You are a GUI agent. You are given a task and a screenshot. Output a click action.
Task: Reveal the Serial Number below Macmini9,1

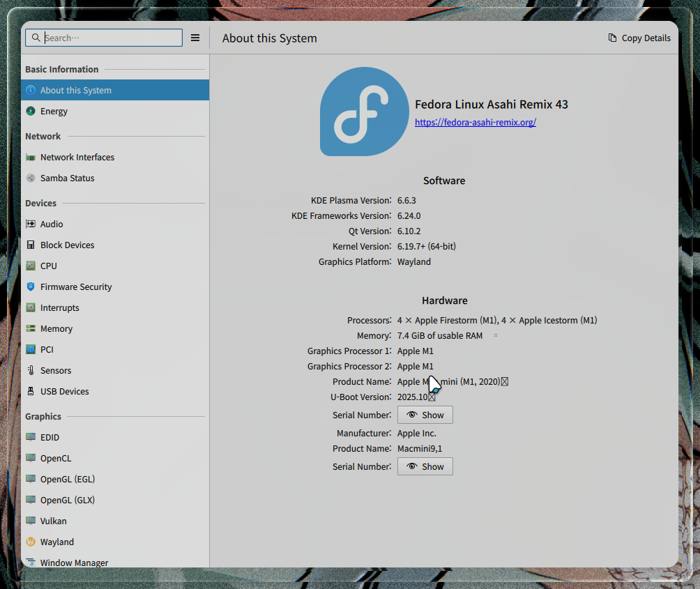[x=425, y=466]
